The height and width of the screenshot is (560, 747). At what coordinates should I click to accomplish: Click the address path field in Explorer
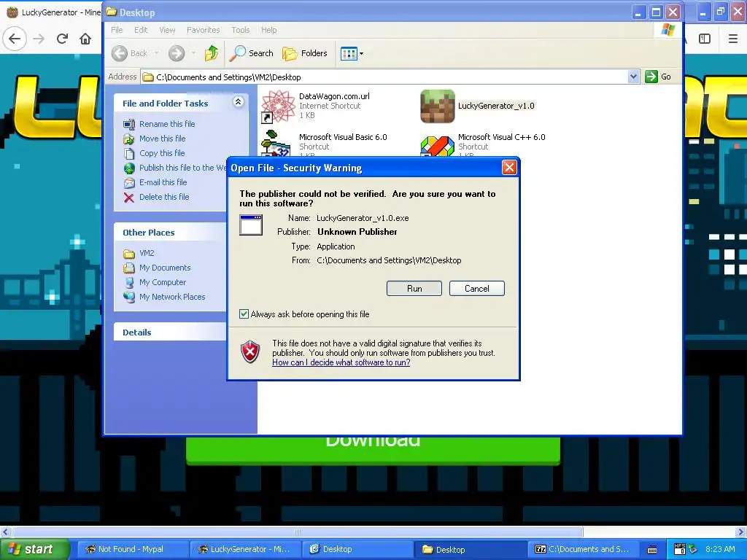click(384, 77)
